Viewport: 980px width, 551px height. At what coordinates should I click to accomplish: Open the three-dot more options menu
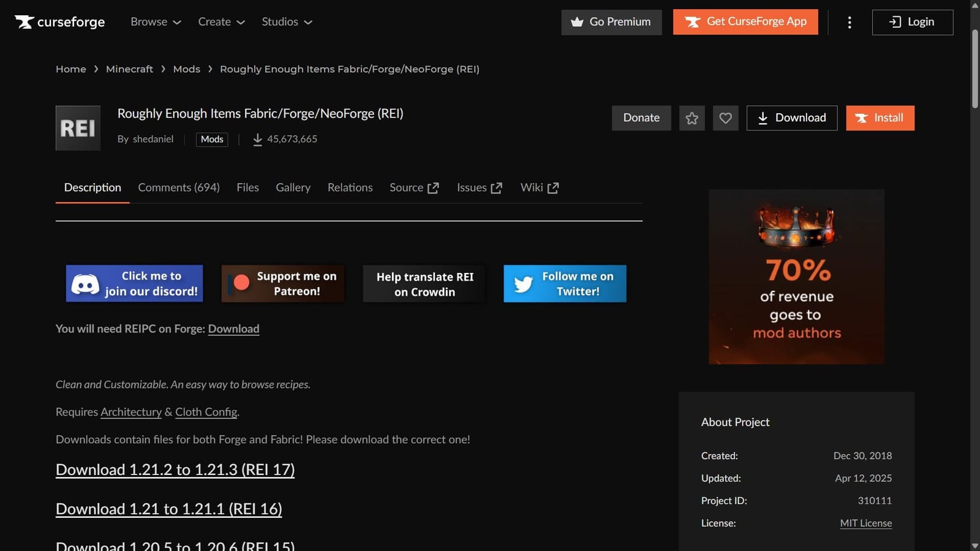click(x=849, y=23)
